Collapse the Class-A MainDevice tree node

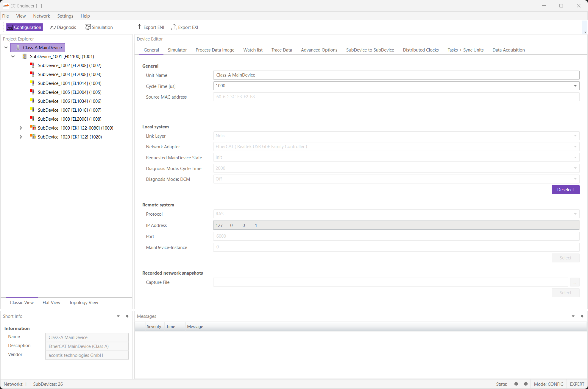pos(6,47)
